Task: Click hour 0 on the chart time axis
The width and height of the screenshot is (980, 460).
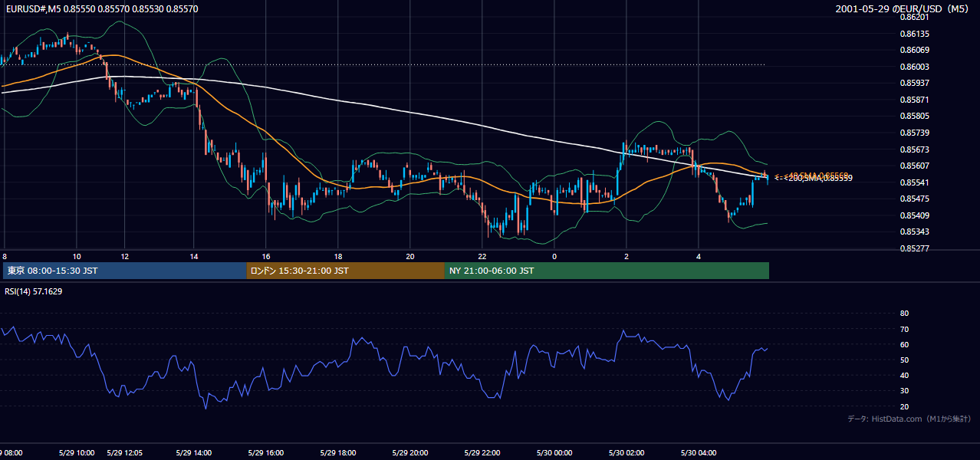Action: [554, 256]
